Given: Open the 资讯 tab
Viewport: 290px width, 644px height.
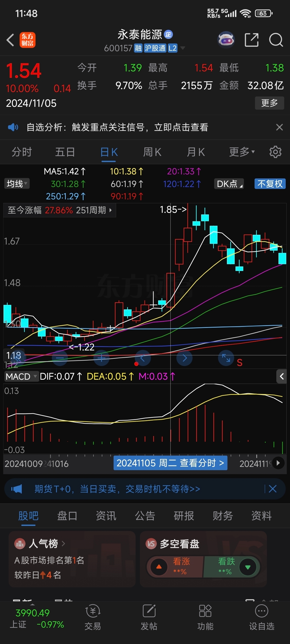Looking at the screenshot, I should [106, 516].
